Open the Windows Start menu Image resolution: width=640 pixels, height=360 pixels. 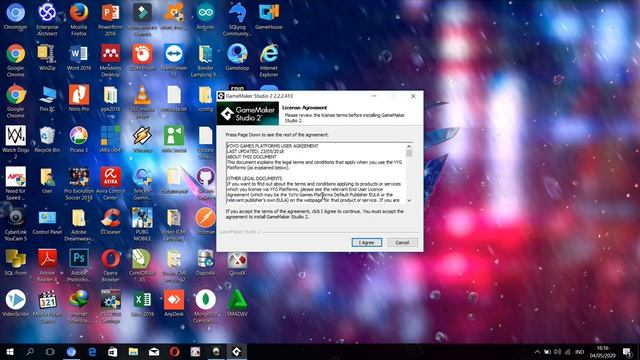click(10, 352)
